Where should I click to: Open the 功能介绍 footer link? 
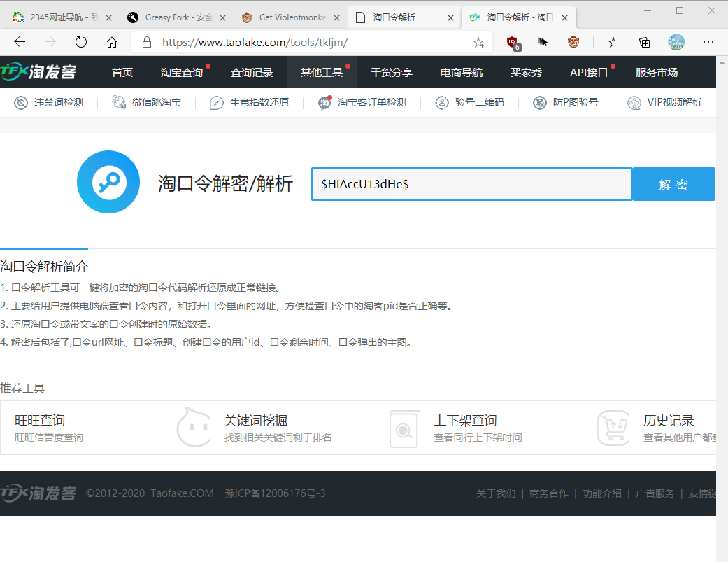601,493
